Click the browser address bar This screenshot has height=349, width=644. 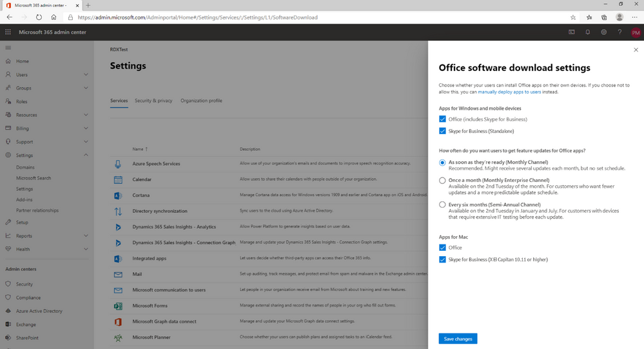[x=317, y=17]
